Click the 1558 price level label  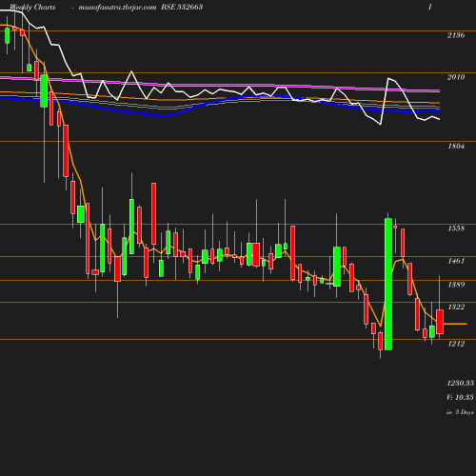tap(456, 228)
